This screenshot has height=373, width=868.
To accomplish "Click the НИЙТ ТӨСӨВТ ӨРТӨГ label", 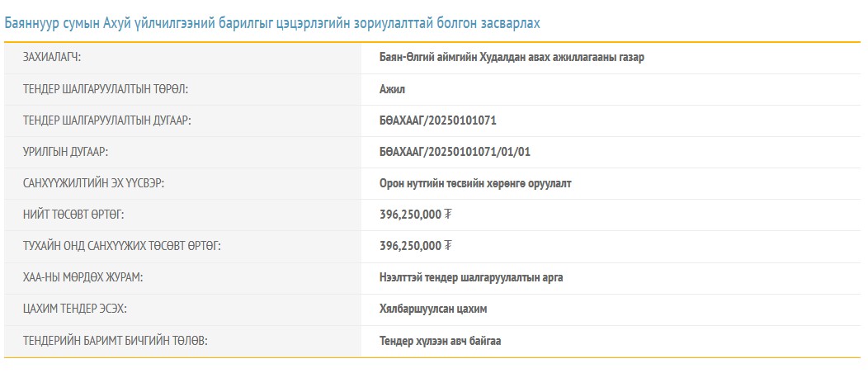I will click(74, 215).
